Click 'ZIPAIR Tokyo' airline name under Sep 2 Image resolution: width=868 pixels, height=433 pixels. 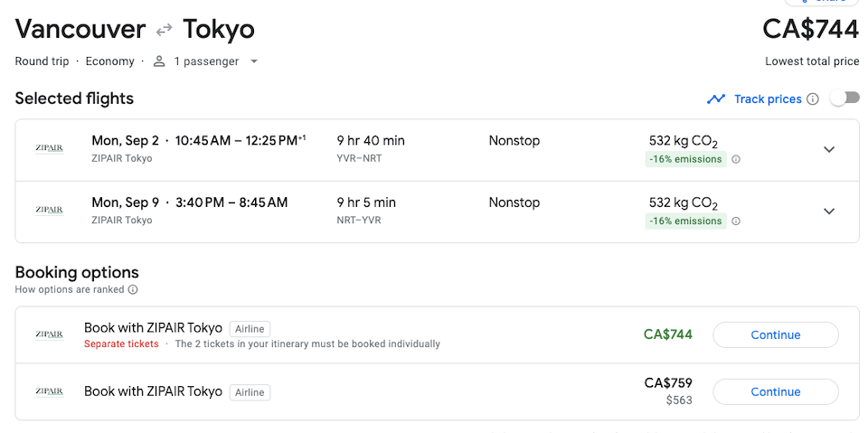122,158
